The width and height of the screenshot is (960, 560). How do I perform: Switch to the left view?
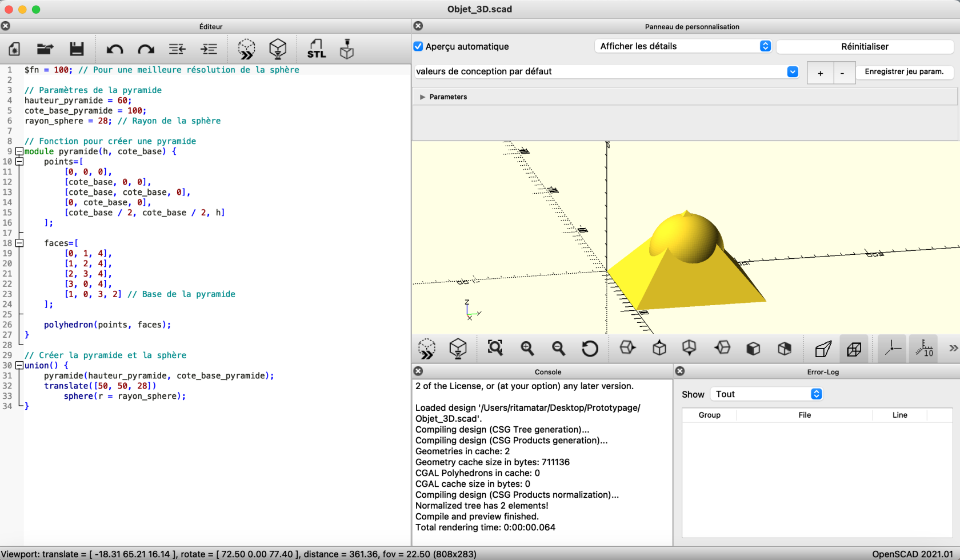click(x=722, y=347)
